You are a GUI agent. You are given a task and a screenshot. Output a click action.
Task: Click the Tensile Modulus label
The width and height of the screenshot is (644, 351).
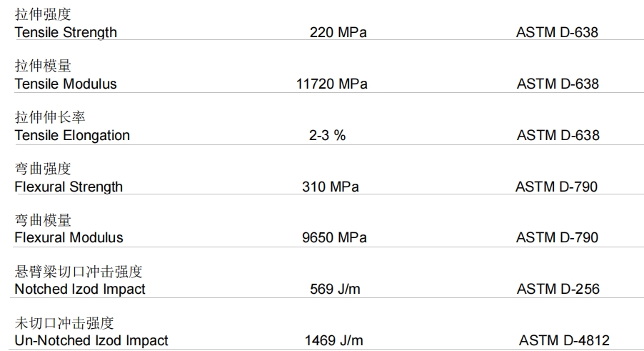[x=66, y=84]
